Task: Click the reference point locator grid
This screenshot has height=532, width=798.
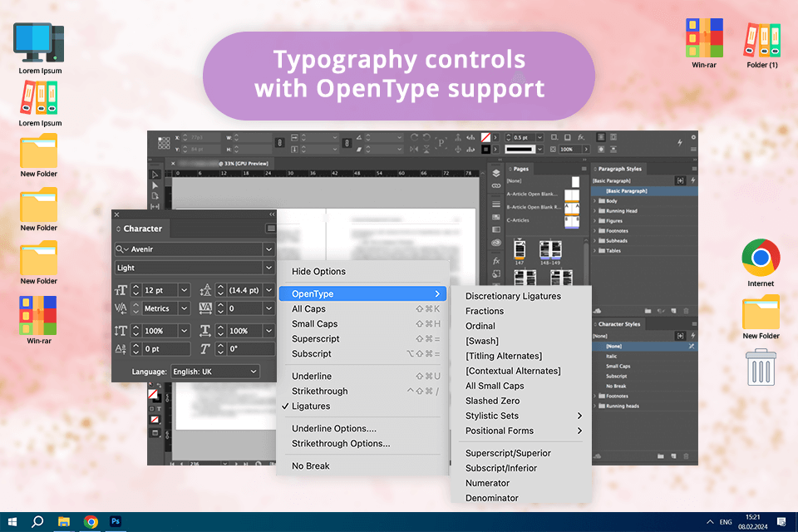Action: coord(164,143)
